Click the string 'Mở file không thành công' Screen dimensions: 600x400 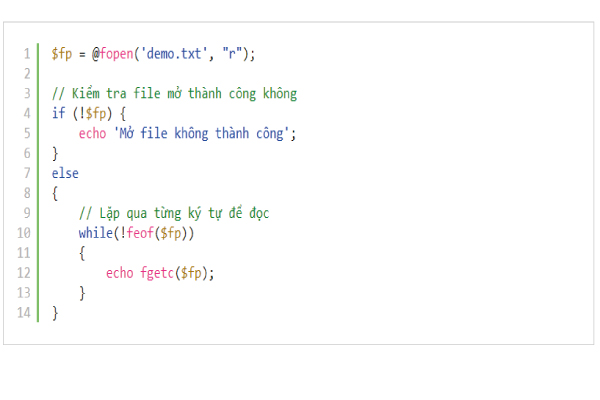pyautogui.click(x=205, y=133)
